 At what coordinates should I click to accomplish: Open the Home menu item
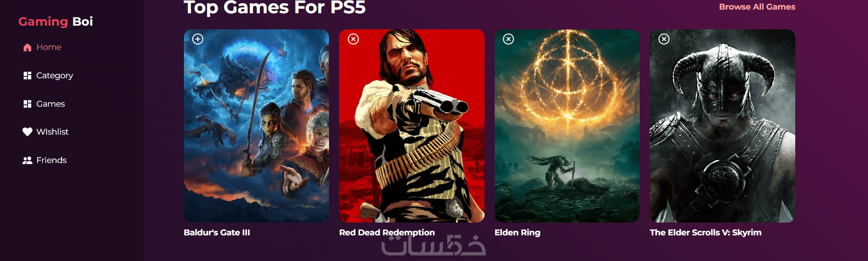tap(42, 47)
